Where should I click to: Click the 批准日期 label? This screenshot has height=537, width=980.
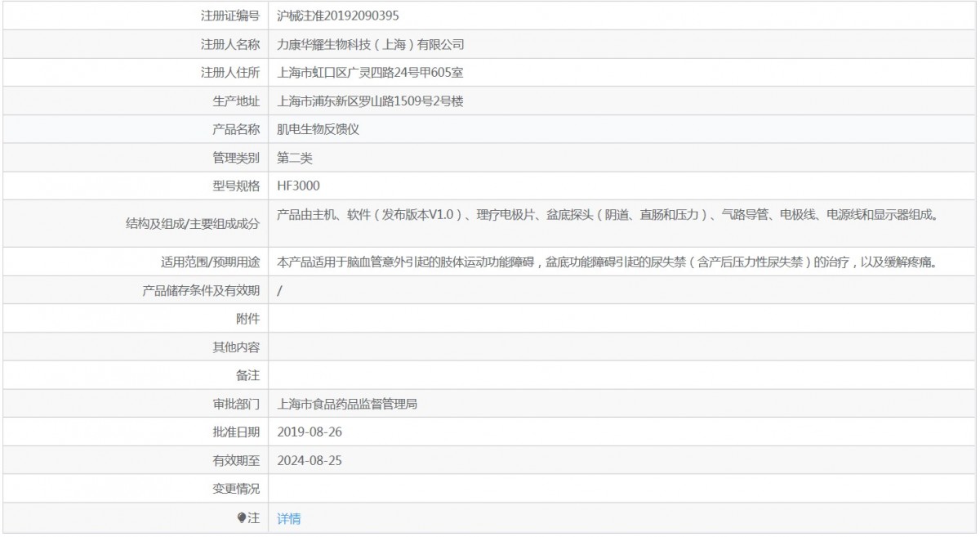[236, 432]
